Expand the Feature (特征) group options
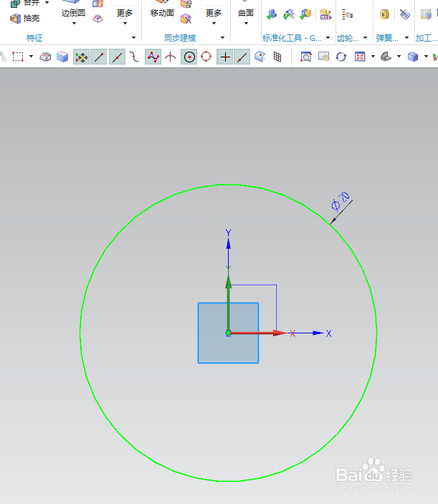Screen dimensions: 438x504 click(133, 37)
